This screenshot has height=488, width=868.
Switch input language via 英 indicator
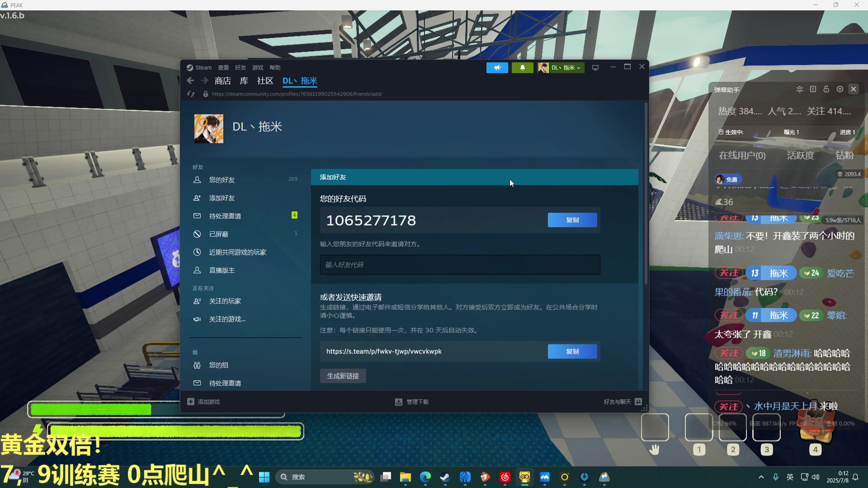point(790,477)
